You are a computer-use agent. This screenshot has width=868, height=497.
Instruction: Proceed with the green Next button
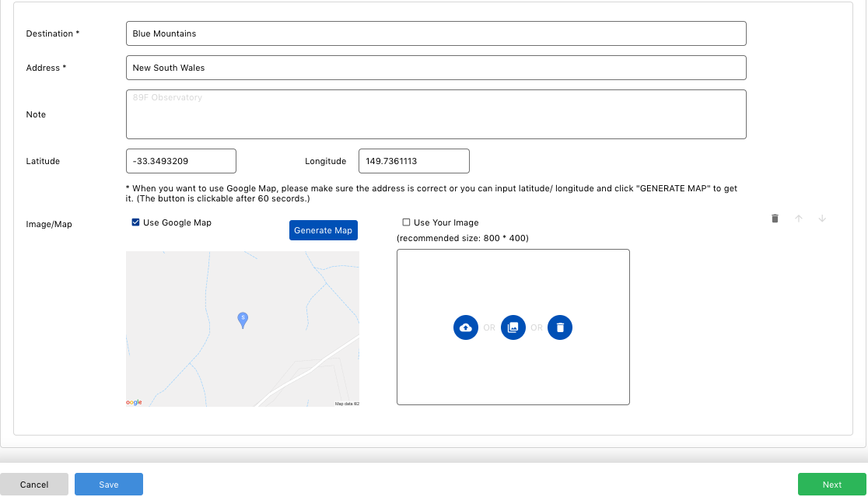tap(832, 485)
